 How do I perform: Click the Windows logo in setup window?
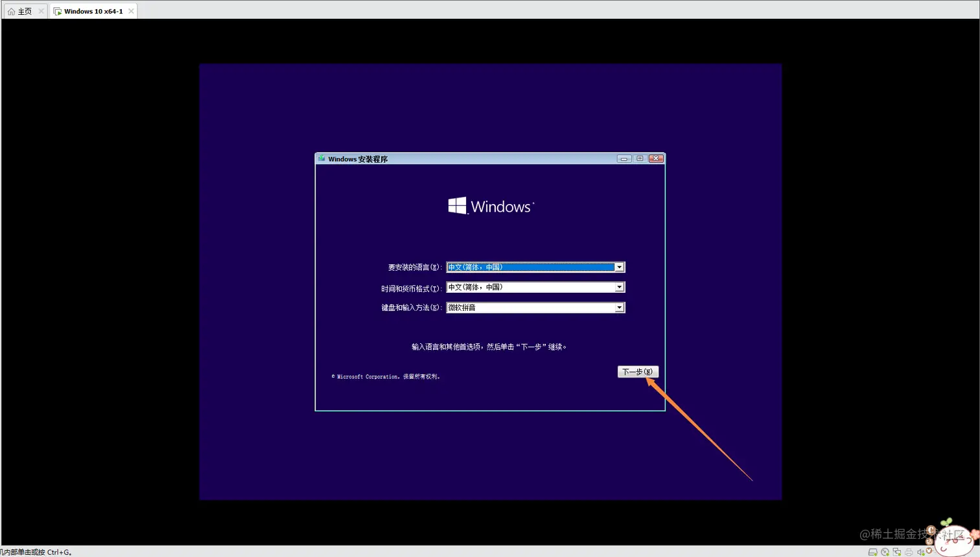coord(491,206)
